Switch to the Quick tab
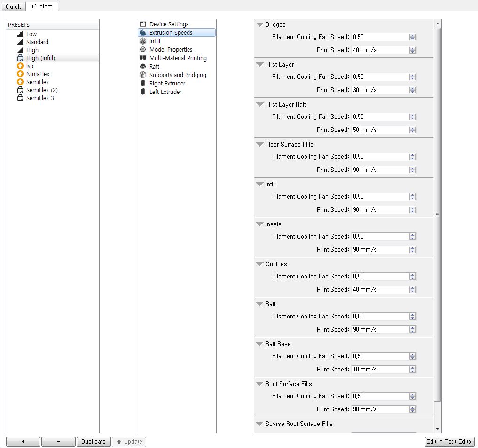Image resolution: width=478 pixels, height=448 pixels. 13,7
